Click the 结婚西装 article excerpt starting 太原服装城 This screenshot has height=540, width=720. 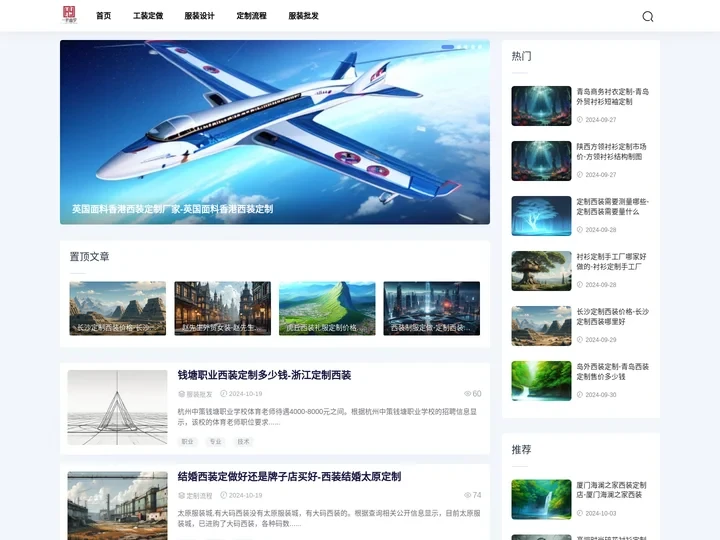pos(329,518)
